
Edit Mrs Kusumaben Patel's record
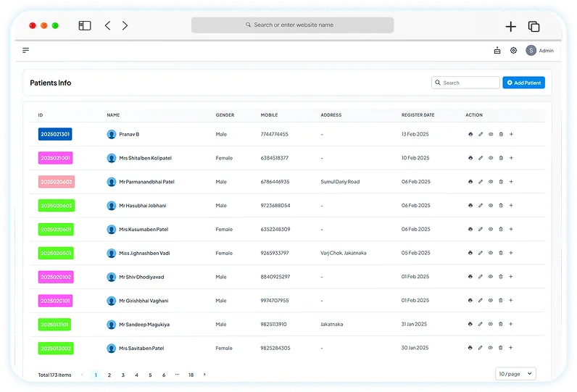tap(481, 229)
